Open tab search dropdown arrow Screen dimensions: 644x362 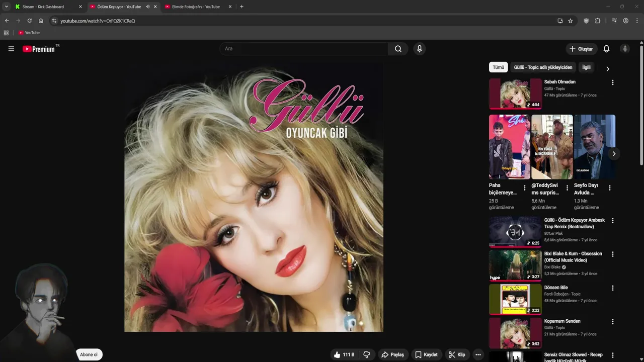pos(7,7)
